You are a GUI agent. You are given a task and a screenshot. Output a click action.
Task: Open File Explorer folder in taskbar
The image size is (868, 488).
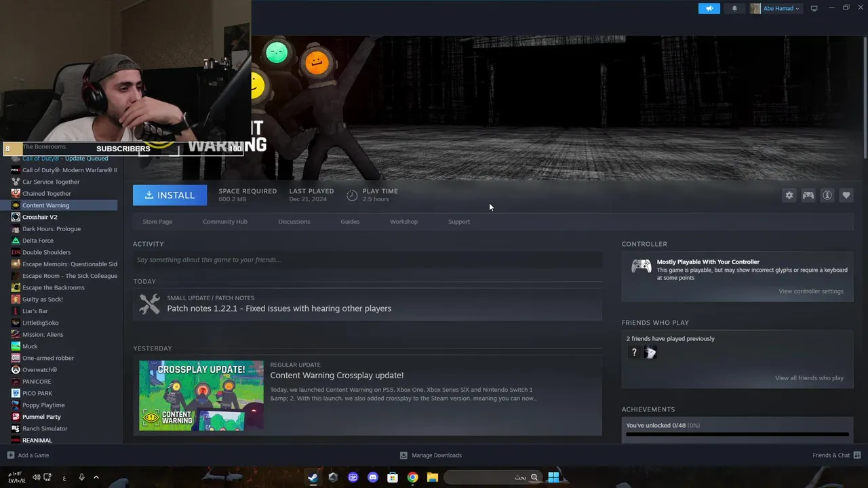432,477
